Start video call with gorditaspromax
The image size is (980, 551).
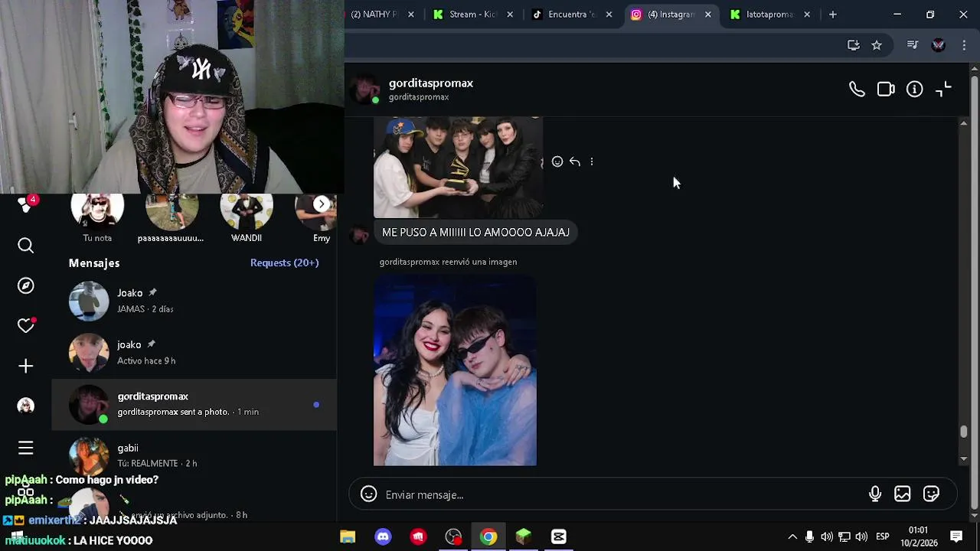point(886,90)
